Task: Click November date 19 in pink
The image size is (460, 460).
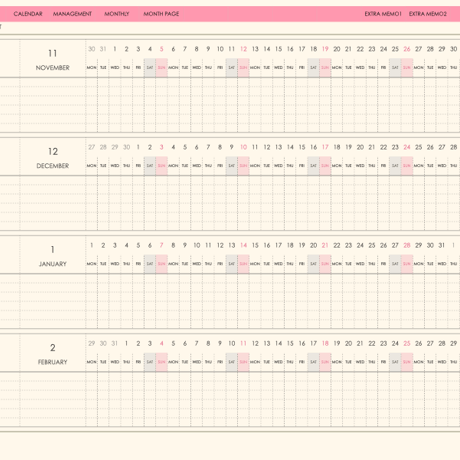Action: click(325, 49)
